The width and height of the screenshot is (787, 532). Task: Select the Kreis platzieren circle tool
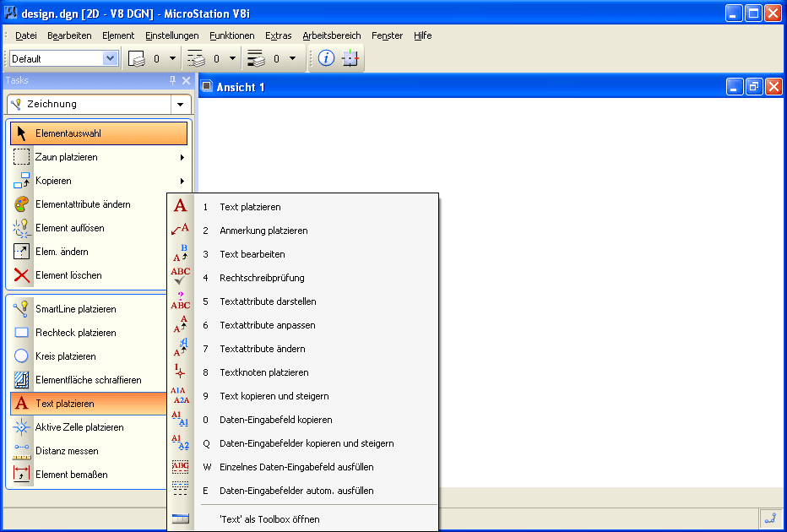[22, 356]
